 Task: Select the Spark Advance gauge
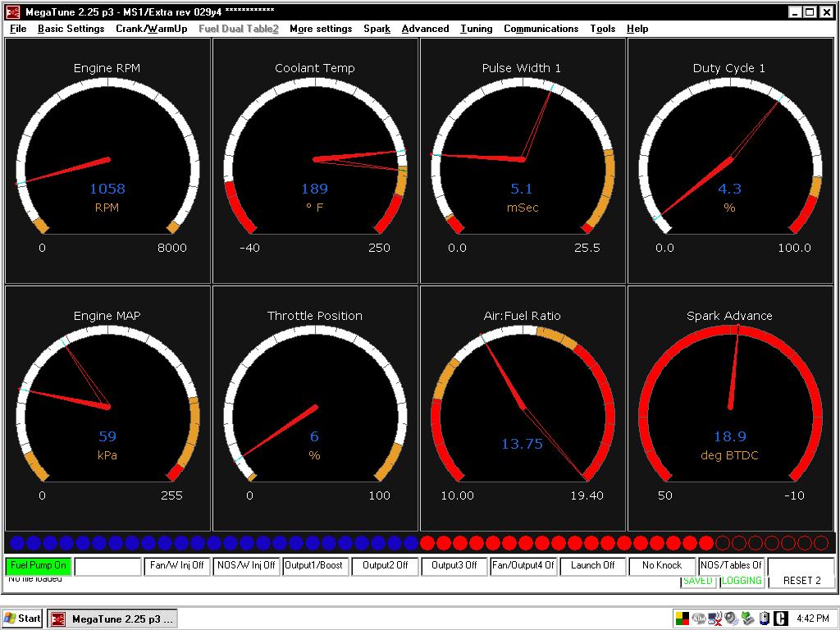[730, 407]
